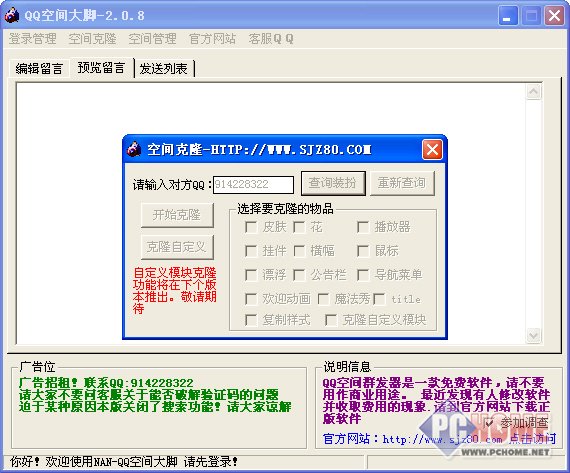Toggle the 克隆自定义模块 checkbox
This screenshot has width=570, height=473.
(331, 320)
